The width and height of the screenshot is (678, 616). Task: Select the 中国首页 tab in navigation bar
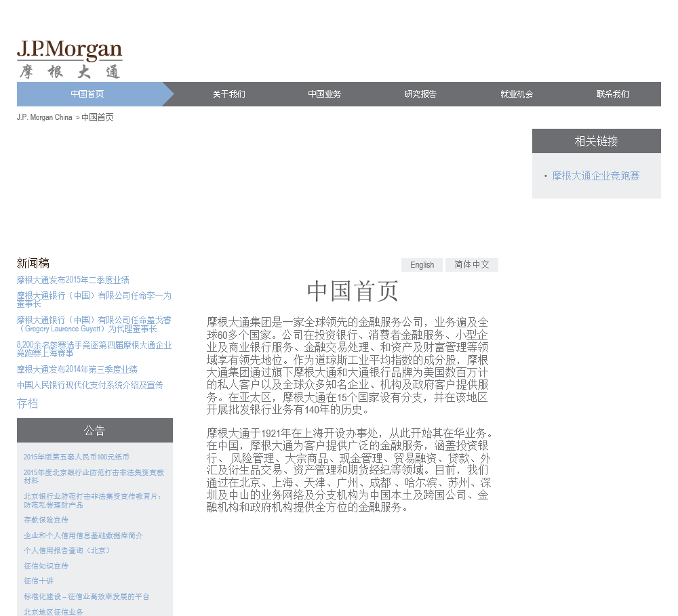point(87,94)
